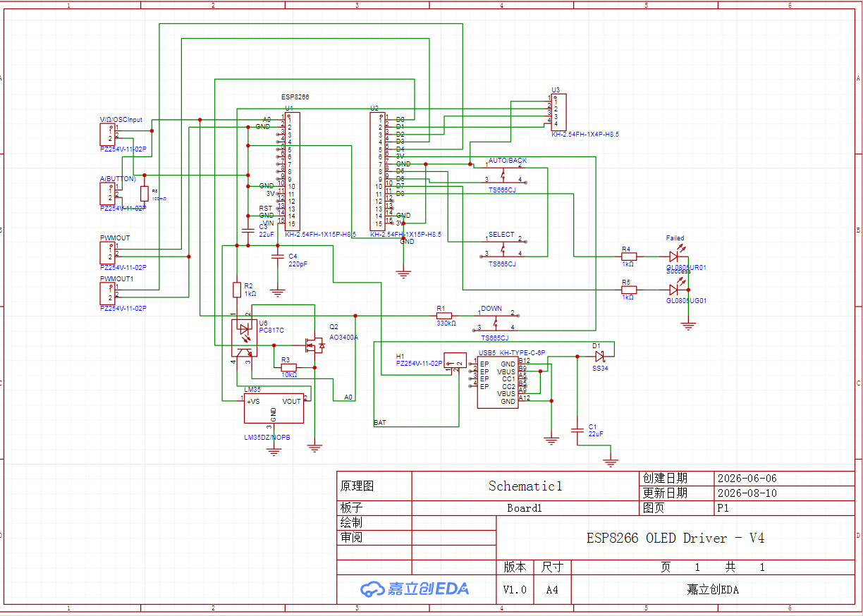Click the '图页' label
Viewport: 863px width, 616px height.
click(654, 507)
